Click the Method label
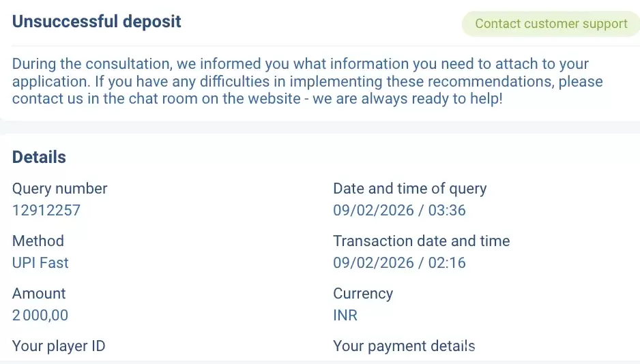The width and height of the screenshot is (640, 364). [x=38, y=241]
